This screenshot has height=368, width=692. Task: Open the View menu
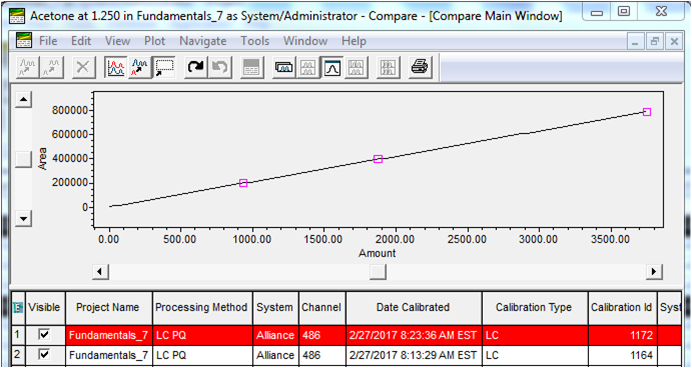117,41
